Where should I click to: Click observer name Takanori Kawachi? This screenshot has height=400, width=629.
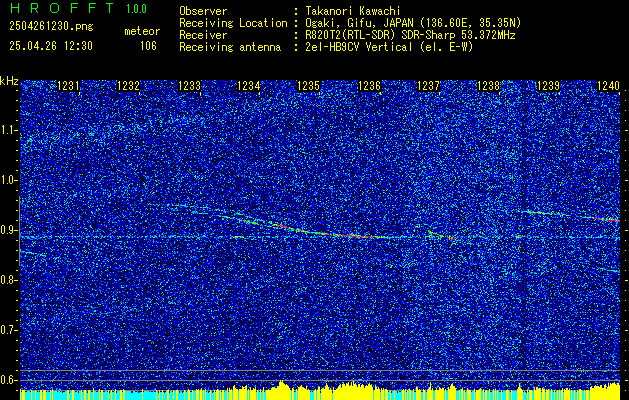(x=352, y=11)
